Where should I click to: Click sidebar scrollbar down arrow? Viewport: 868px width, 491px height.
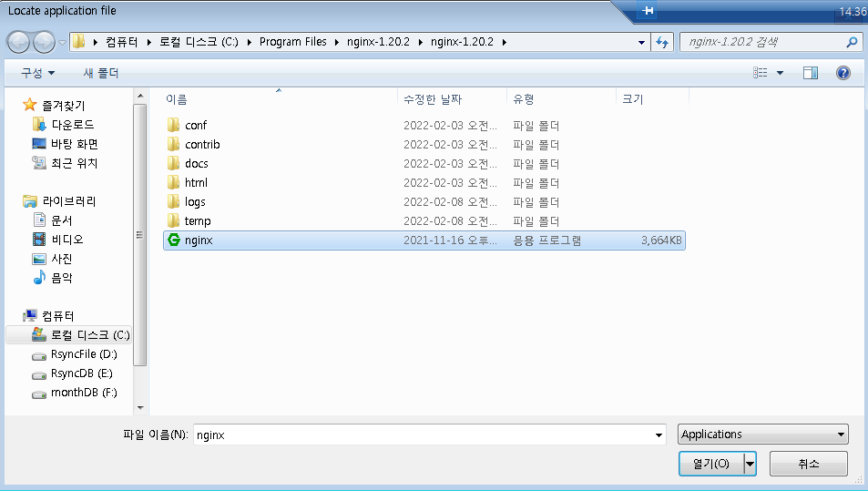(140, 408)
